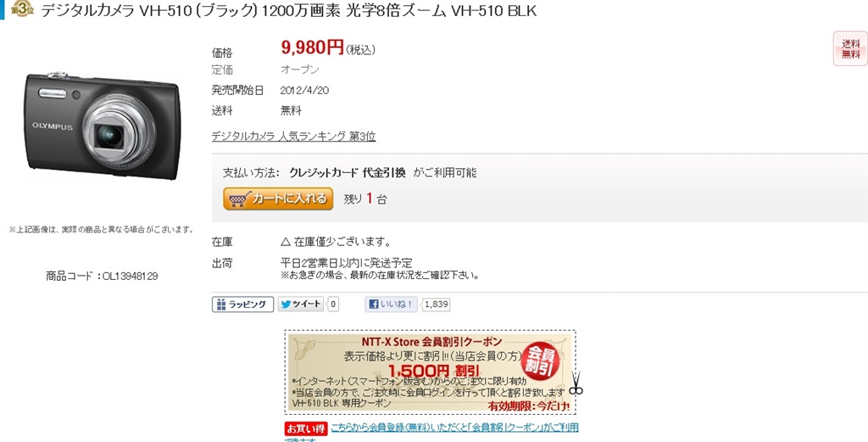The height and width of the screenshot is (442, 868).
Task: Click the tweet count bubble showing 0
Action: pos(332,304)
